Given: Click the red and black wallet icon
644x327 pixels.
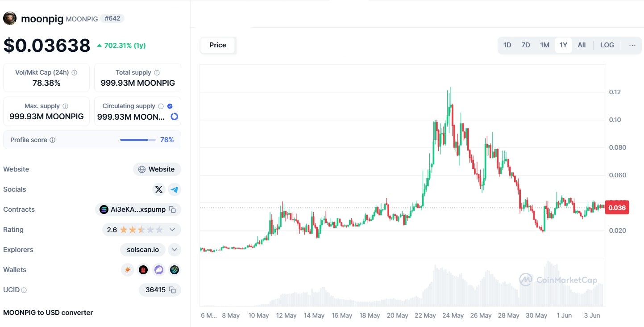Looking at the screenshot, I should (x=143, y=270).
